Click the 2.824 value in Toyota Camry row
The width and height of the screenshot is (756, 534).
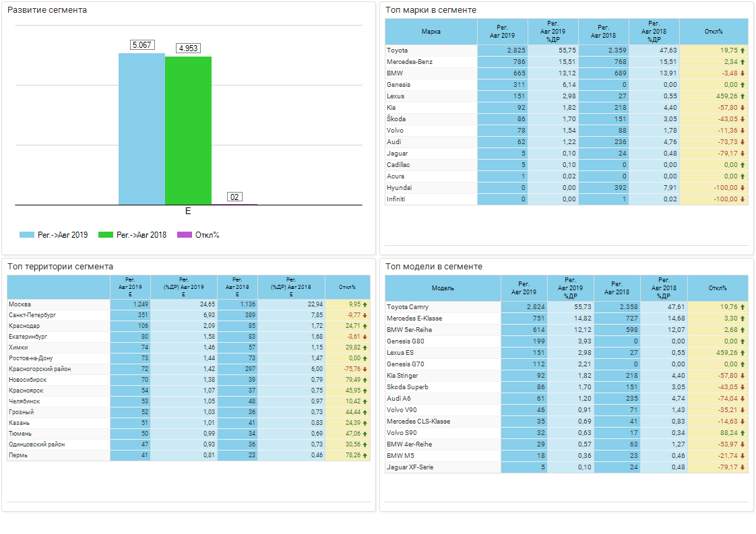point(536,307)
